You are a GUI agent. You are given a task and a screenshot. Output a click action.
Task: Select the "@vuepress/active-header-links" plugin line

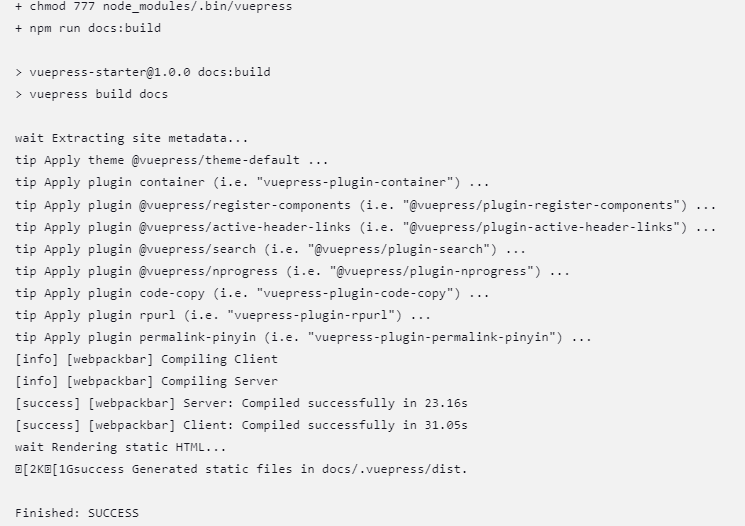(x=365, y=227)
